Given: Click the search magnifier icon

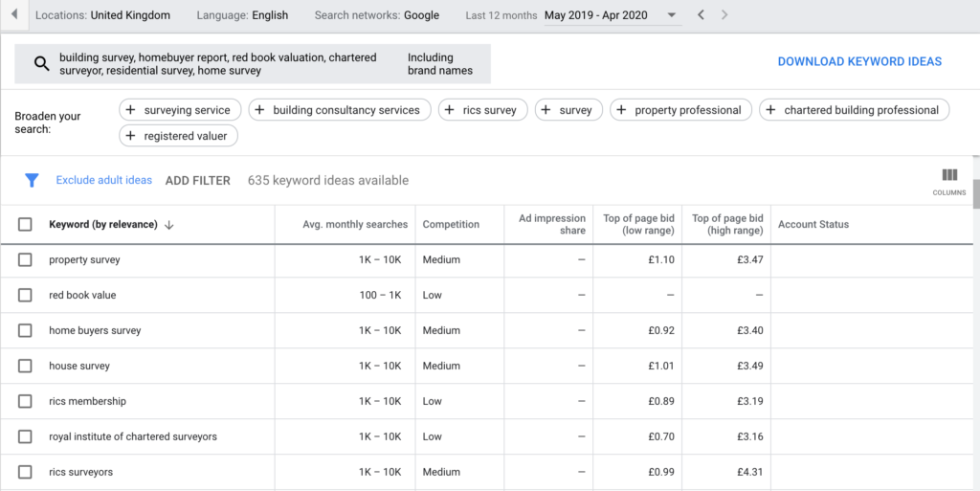Looking at the screenshot, I should pos(41,64).
